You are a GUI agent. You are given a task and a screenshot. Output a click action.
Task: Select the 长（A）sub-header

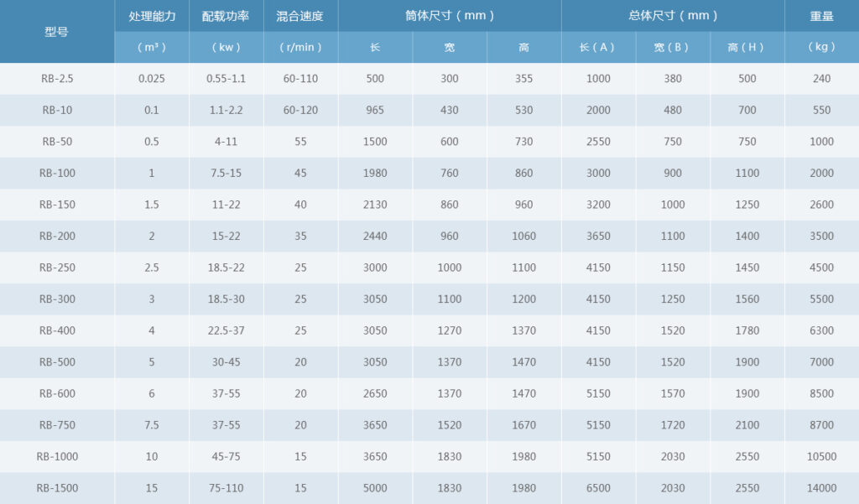tap(598, 48)
